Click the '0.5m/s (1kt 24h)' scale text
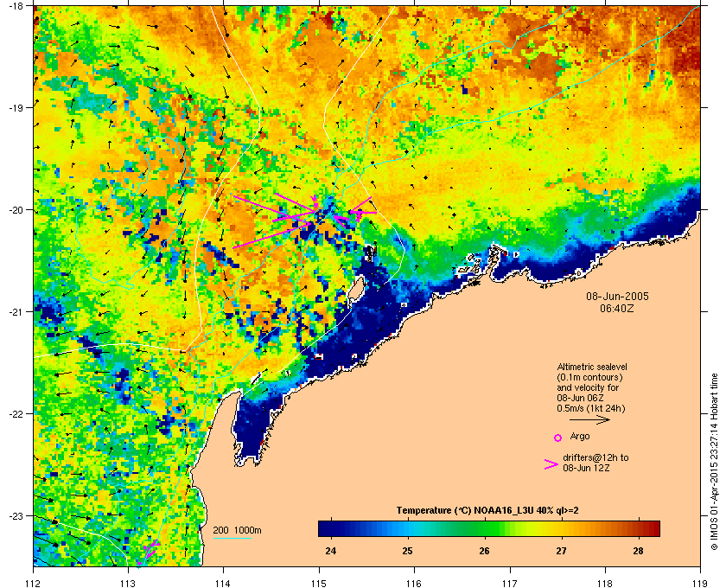The height and width of the screenshot is (588, 726). coord(591,409)
